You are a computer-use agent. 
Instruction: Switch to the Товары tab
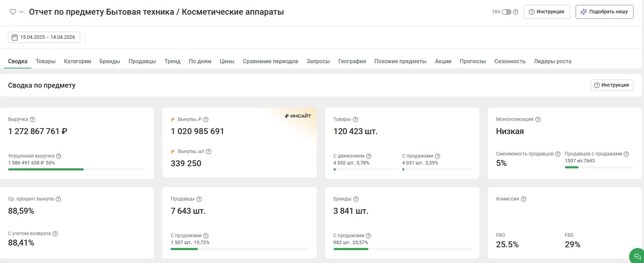point(45,61)
